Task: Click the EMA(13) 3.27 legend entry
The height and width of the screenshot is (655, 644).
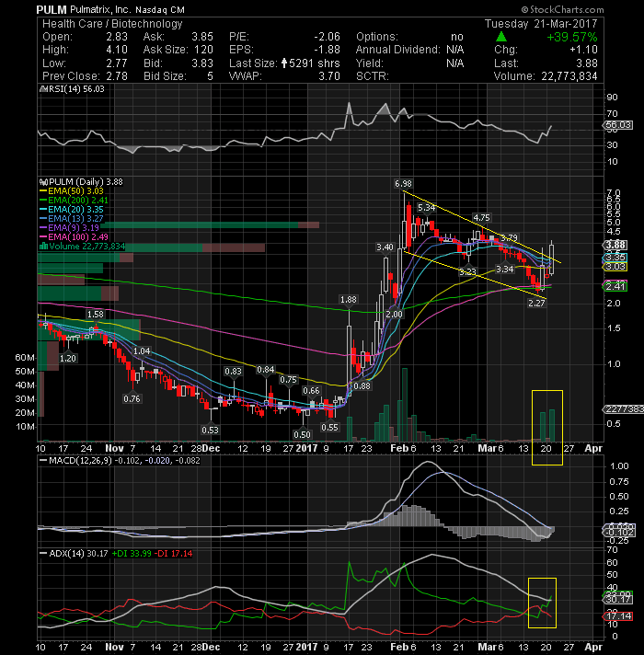Action: 72,218
